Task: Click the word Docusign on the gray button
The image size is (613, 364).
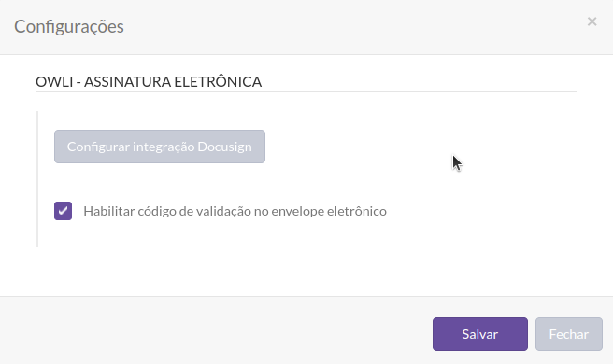Action: tap(224, 147)
